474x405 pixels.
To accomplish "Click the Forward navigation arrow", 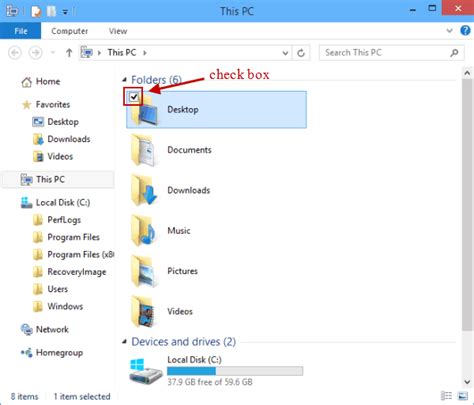I will click(x=35, y=53).
